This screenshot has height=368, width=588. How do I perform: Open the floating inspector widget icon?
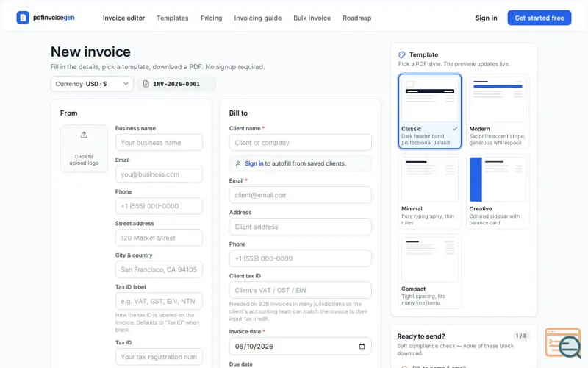[563, 343]
